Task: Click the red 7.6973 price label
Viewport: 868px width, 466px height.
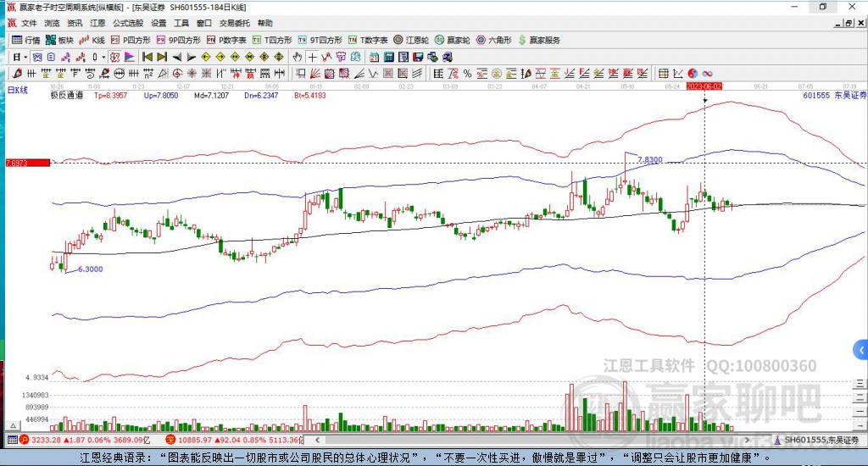Action: [28, 163]
